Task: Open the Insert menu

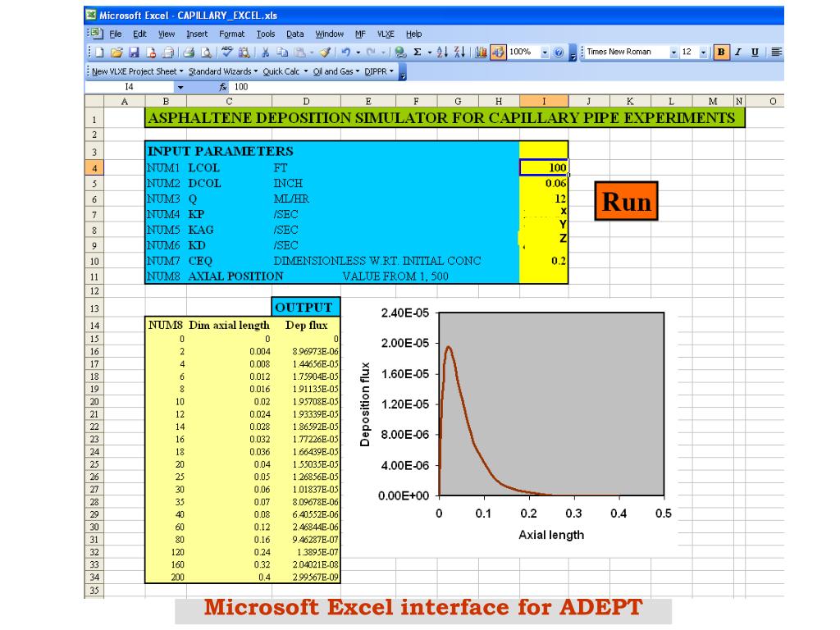Action: click(197, 34)
